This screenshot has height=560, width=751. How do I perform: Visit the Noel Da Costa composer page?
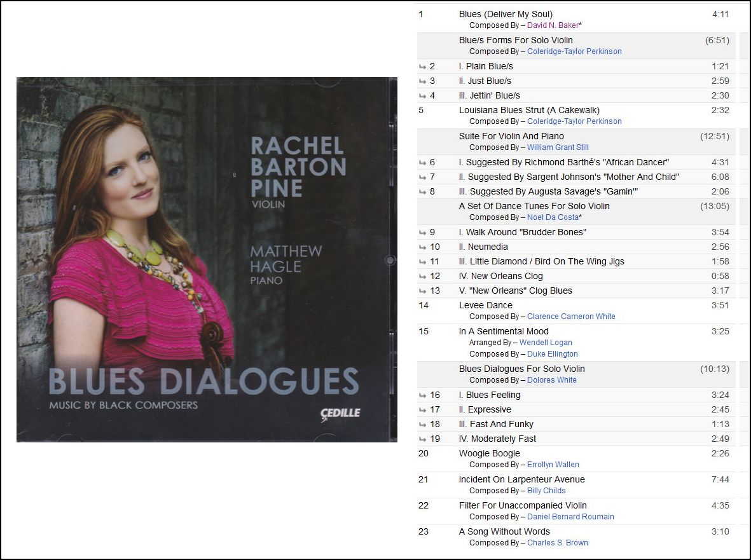[553, 217]
